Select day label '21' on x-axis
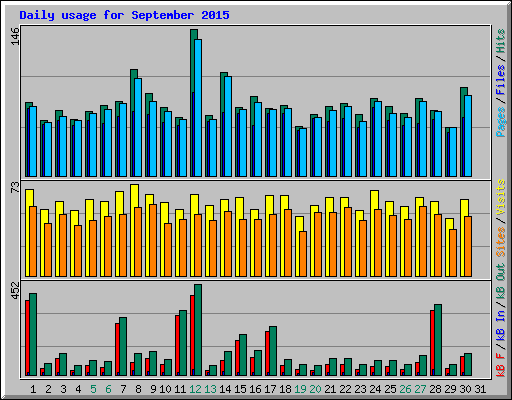This screenshot has height=400, width=512. click(x=330, y=389)
